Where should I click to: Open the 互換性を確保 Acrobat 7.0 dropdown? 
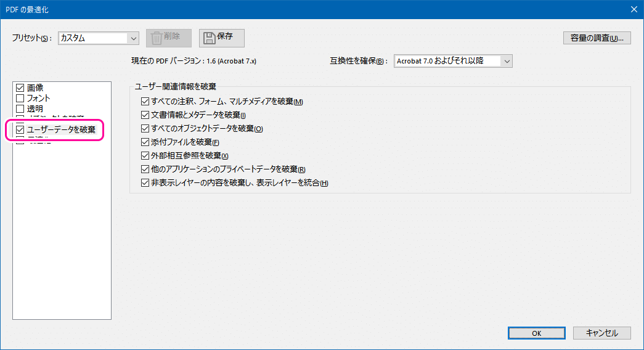point(453,61)
